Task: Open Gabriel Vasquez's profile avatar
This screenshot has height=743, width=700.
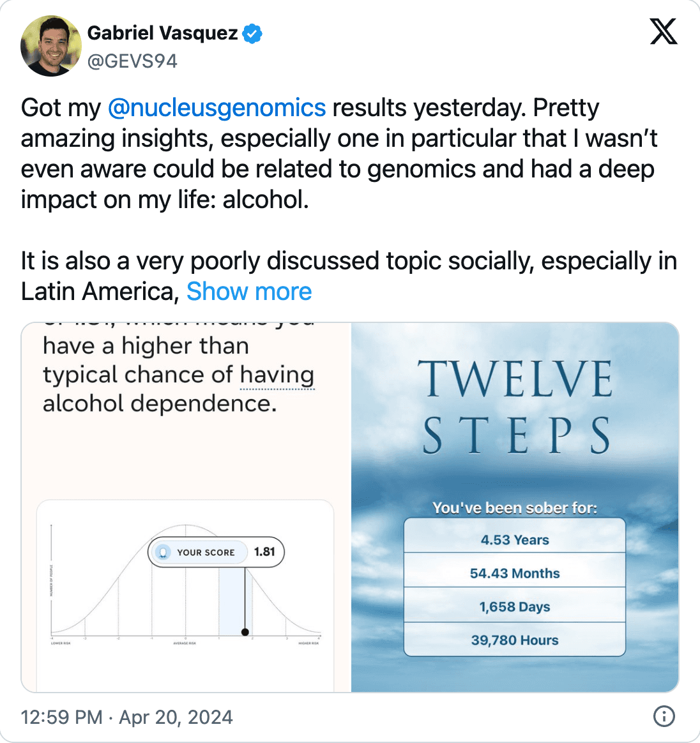Action: (x=50, y=46)
